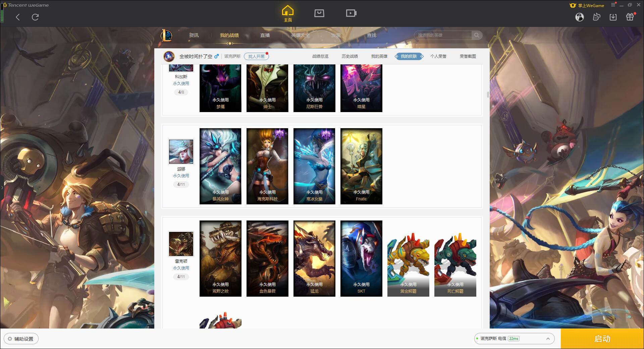Click the search magnifier button
The image size is (644, 349).
coord(477,35)
